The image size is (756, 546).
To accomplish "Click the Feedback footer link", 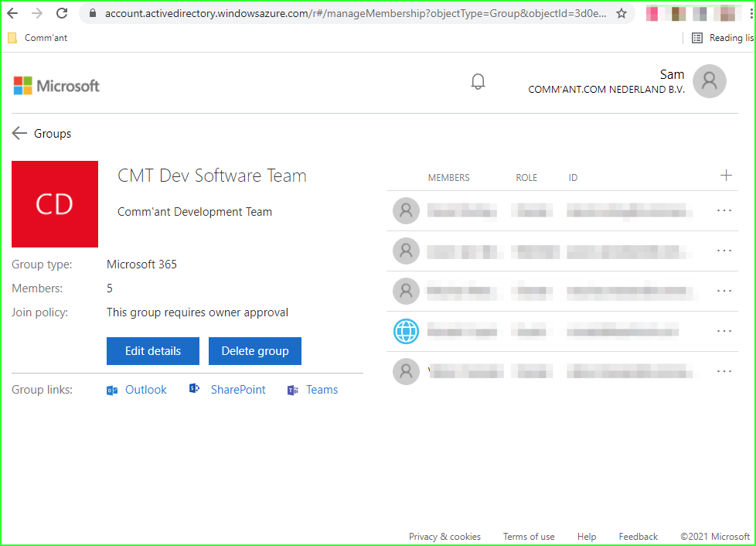I will click(x=639, y=537).
